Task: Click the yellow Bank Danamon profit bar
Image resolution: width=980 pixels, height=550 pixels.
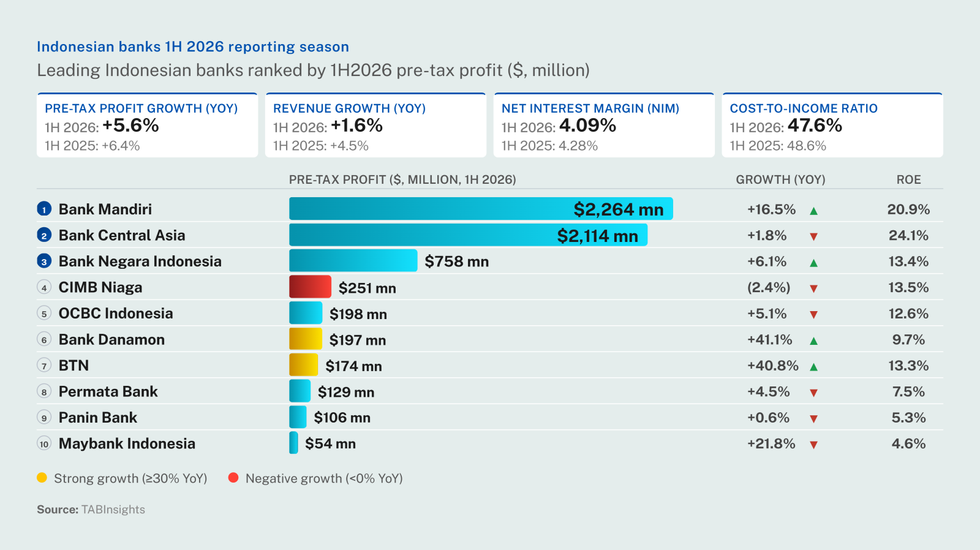Action: [x=306, y=339]
